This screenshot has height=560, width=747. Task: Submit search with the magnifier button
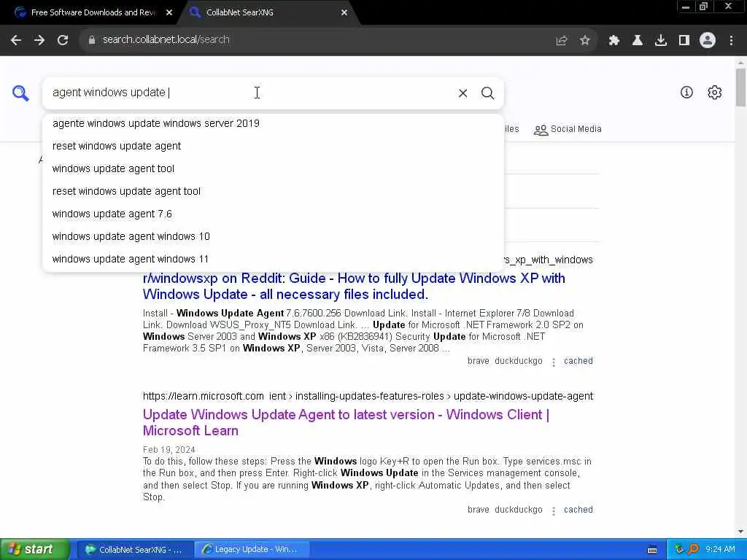coord(487,93)
